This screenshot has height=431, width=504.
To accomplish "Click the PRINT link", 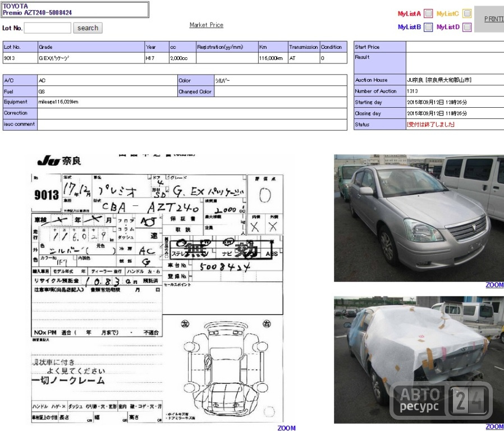I will (494, 19).
